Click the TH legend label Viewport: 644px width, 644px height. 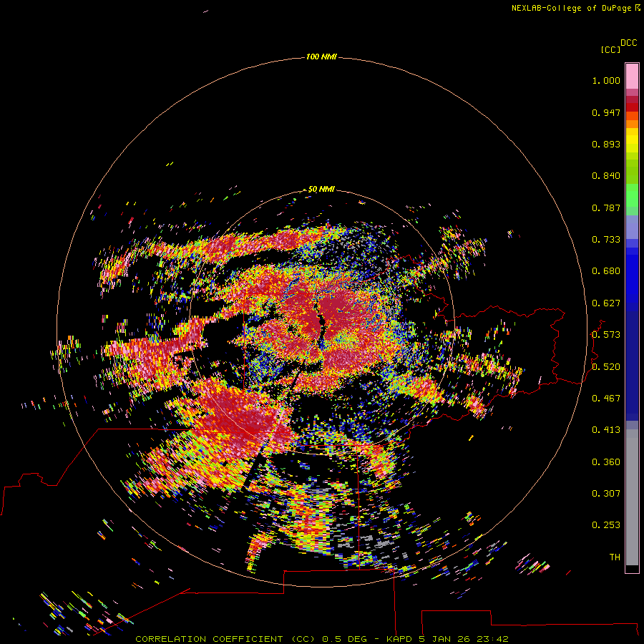(x=615, y=557)
